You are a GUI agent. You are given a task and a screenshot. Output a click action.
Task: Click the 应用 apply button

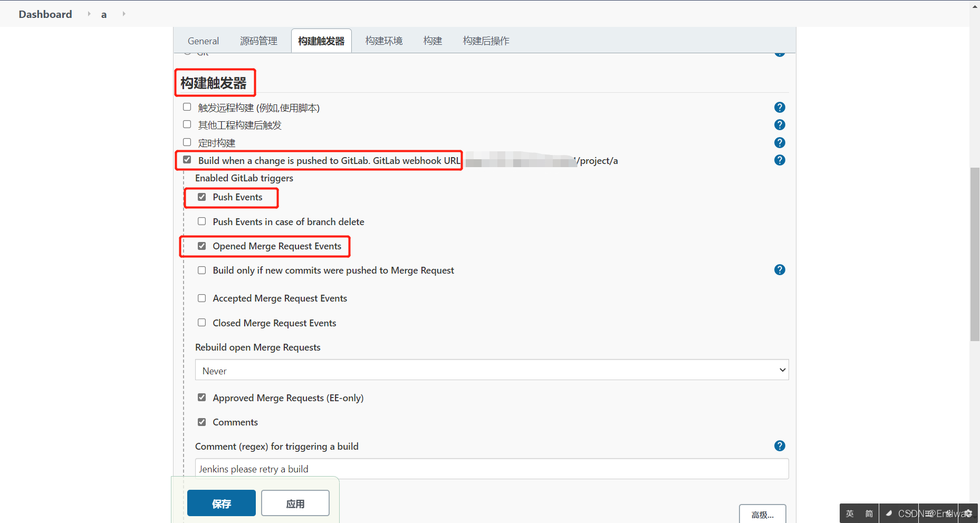[x=295, y=503]
